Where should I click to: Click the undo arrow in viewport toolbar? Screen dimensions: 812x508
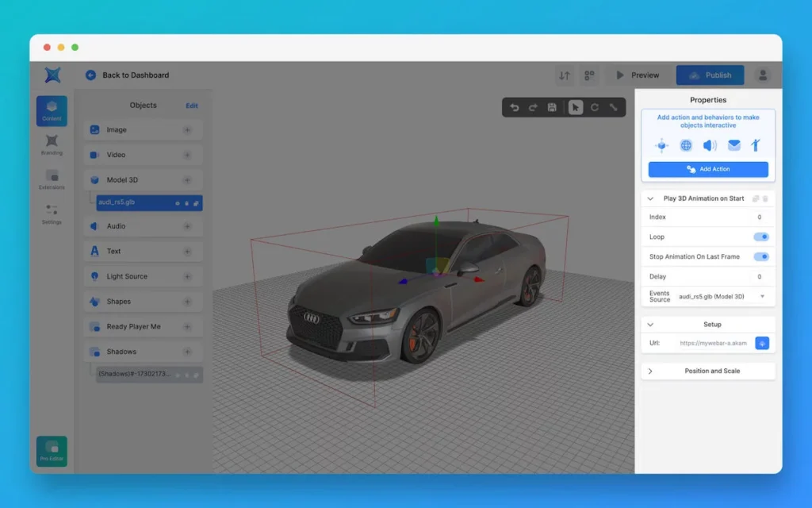pos(514,107)
